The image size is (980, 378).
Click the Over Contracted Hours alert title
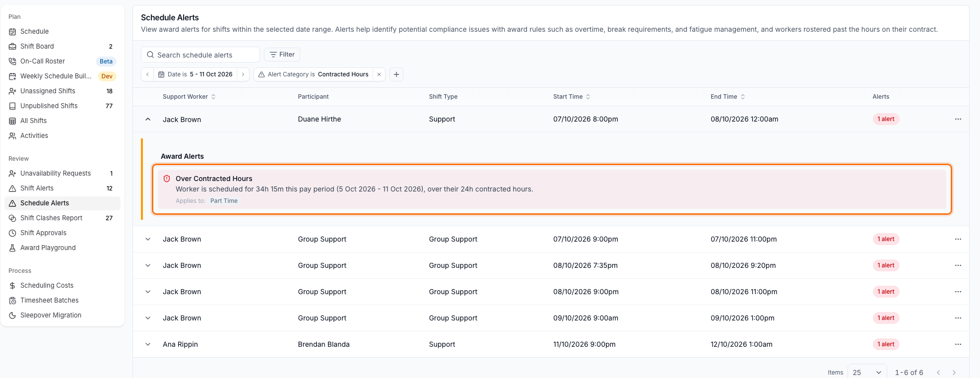pos(214,179)
